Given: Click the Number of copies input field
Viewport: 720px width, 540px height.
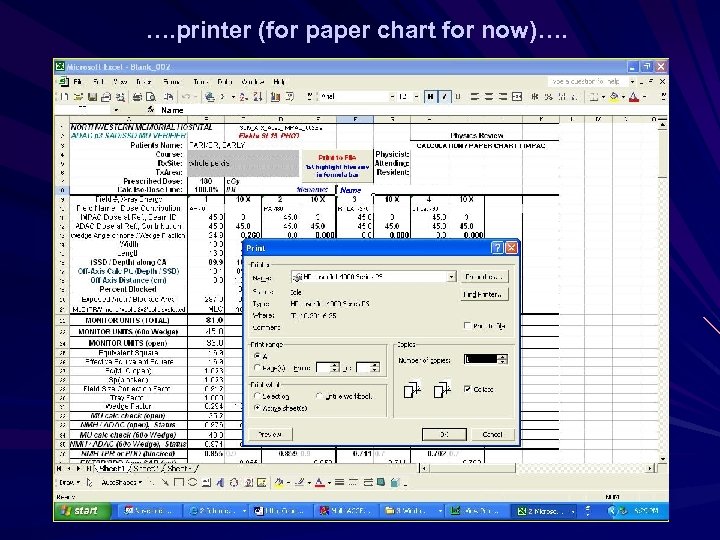Looking at the screenshot, I should [481, 359].
